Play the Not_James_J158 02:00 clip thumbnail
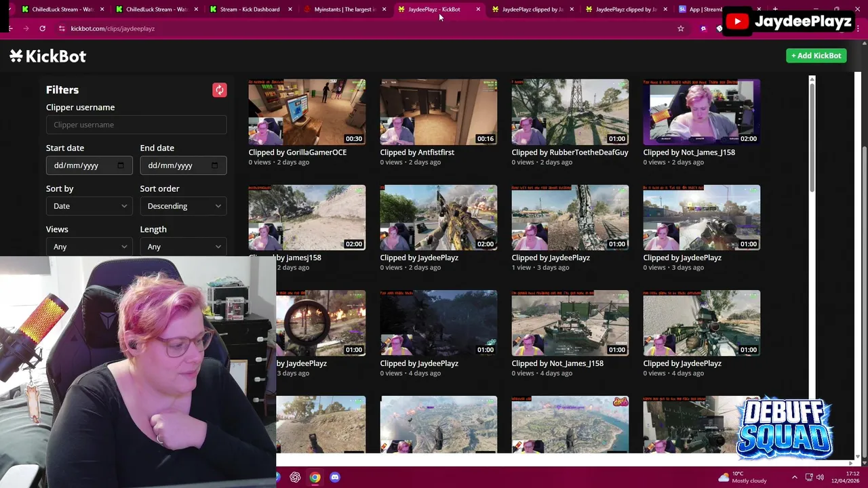This screenshot has width=868, height=488. tap(702, 112)
